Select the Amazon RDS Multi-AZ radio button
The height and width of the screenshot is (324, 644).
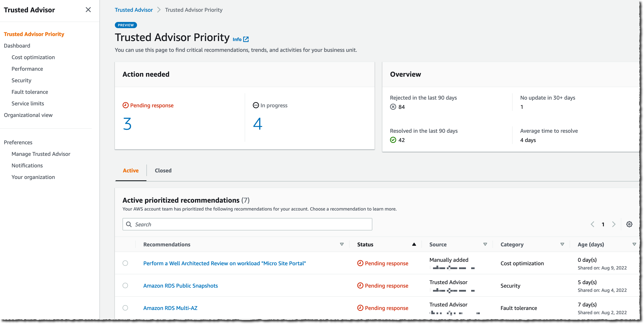(x=125, y=308)
